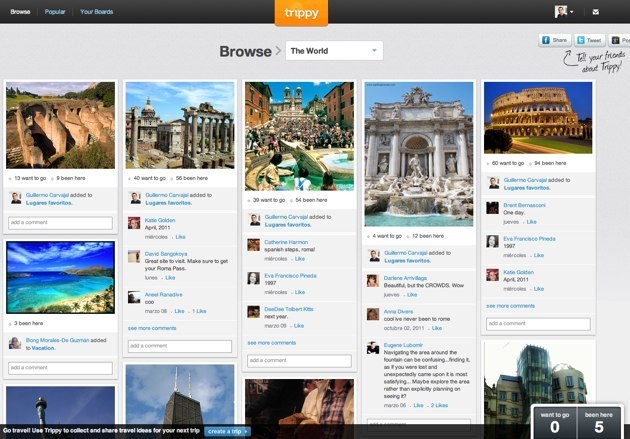The image size is (630, 439).
Task: Click the comment field under the ruins photo
Action: point(60,223)
